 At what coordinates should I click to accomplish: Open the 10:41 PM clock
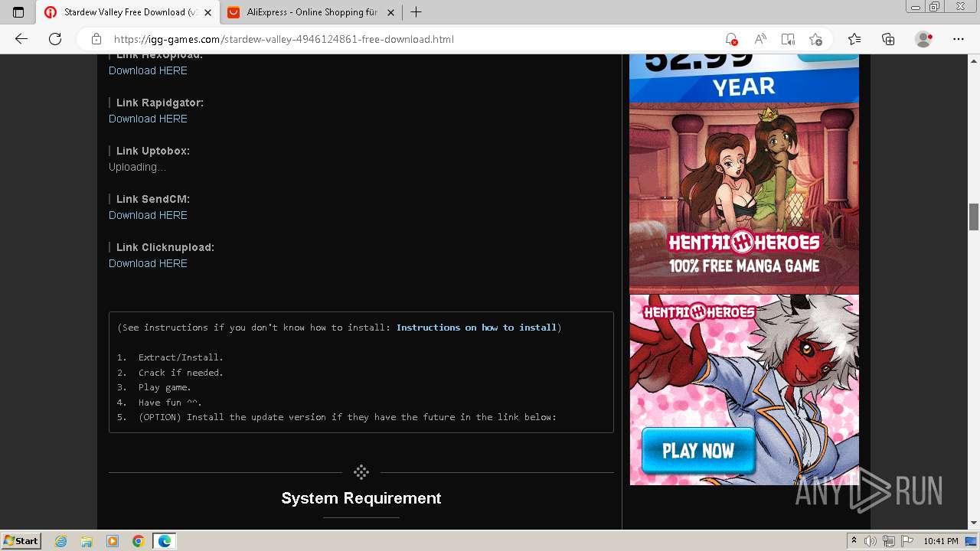point(941,541)
